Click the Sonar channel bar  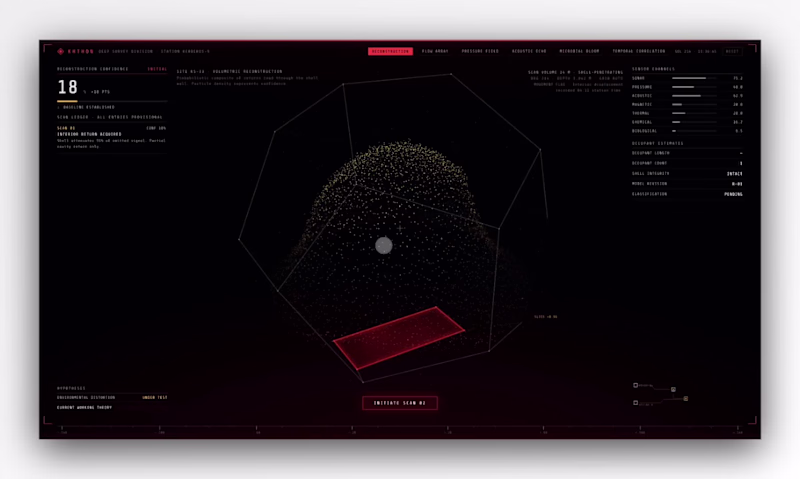point(694,79)
